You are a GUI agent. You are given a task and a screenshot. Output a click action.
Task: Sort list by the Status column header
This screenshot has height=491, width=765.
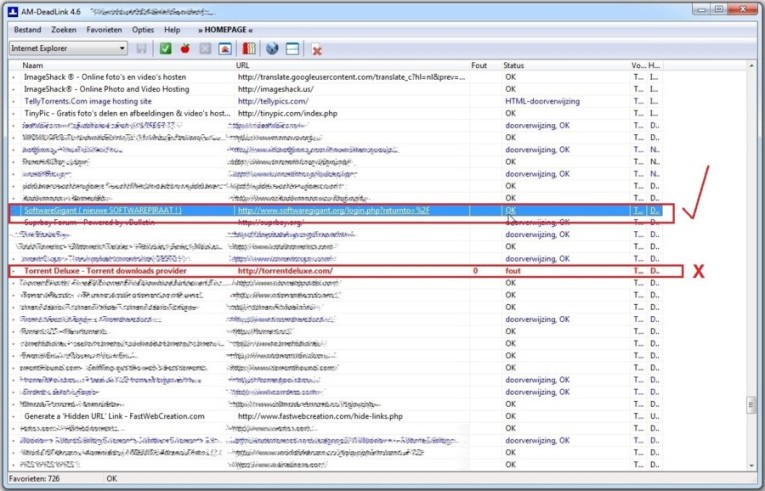coord(515,66)
